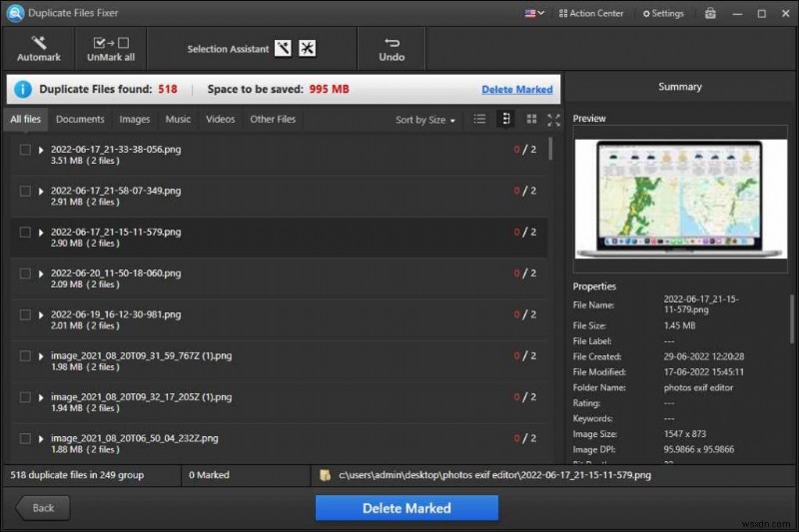Open the first Selection Assistant wand icon

[283, 48]
